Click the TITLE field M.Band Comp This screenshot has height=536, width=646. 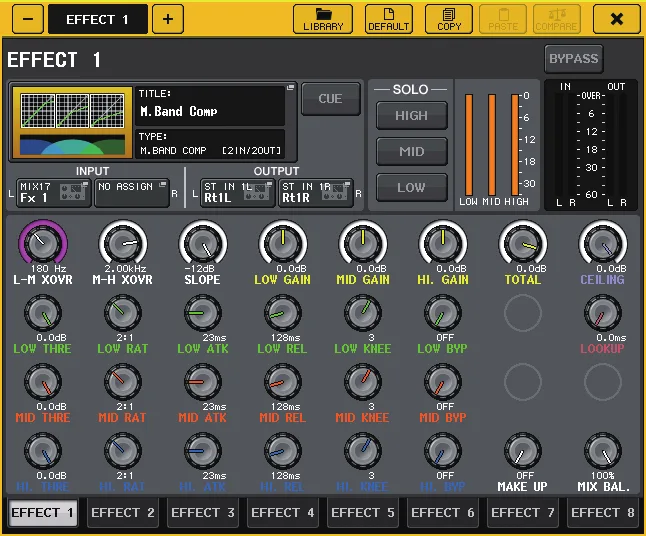coord(210,106)
